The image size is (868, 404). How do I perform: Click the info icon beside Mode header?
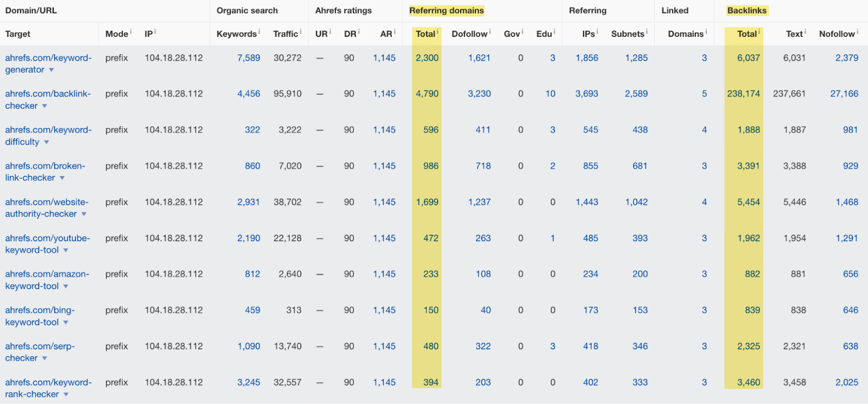(x=131, y=31)
